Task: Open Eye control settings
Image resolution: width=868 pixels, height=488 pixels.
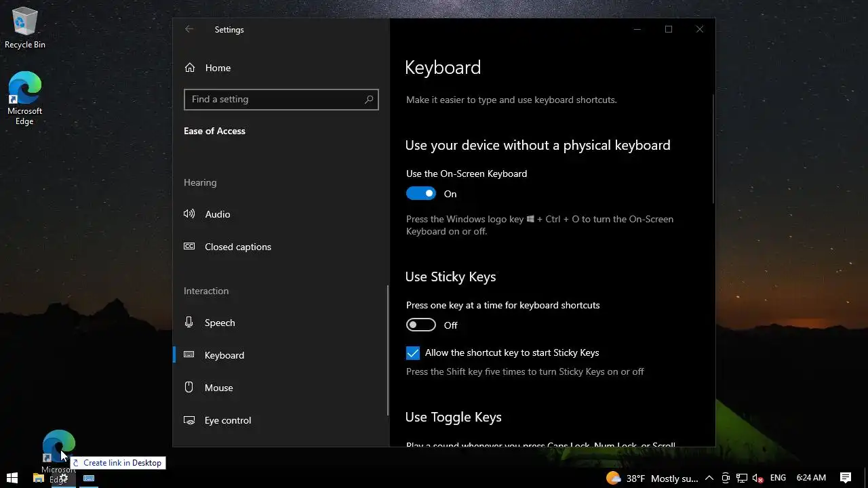Action: coord(227,420)
